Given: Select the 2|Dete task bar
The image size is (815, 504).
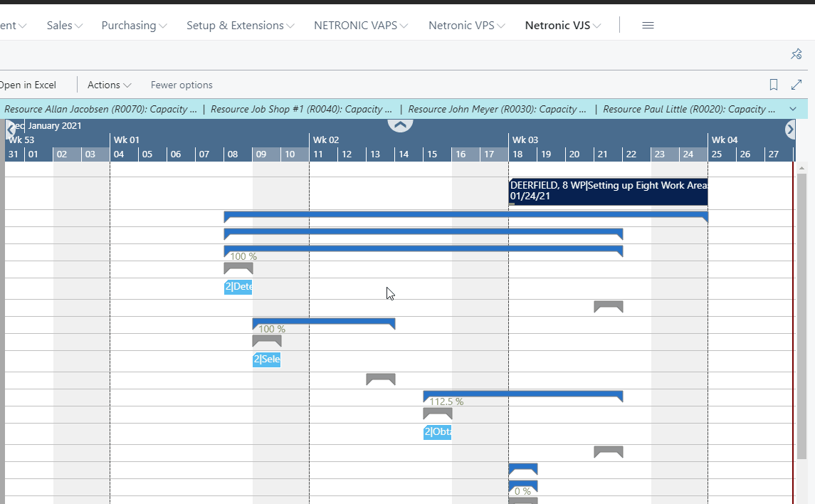Looking at the screenshot, I should pos(238,286).
